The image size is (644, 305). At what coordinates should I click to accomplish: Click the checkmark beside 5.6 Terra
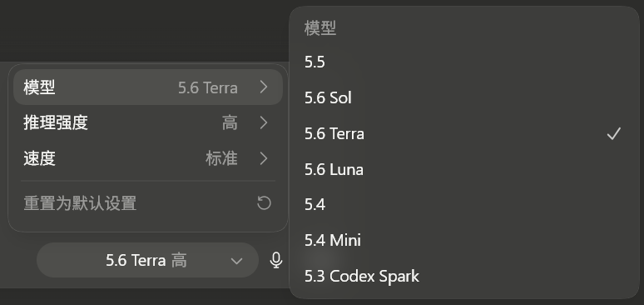(x=613, y=134)
